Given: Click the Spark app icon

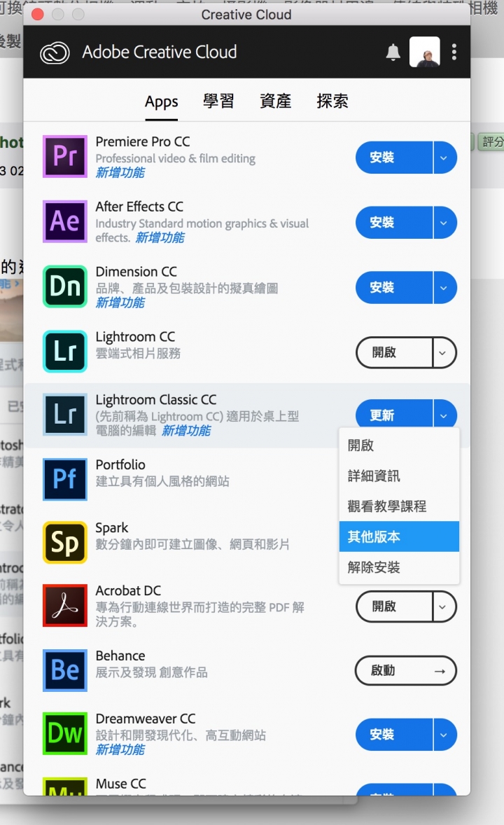Looking at the screenshot, I should 64,543.
